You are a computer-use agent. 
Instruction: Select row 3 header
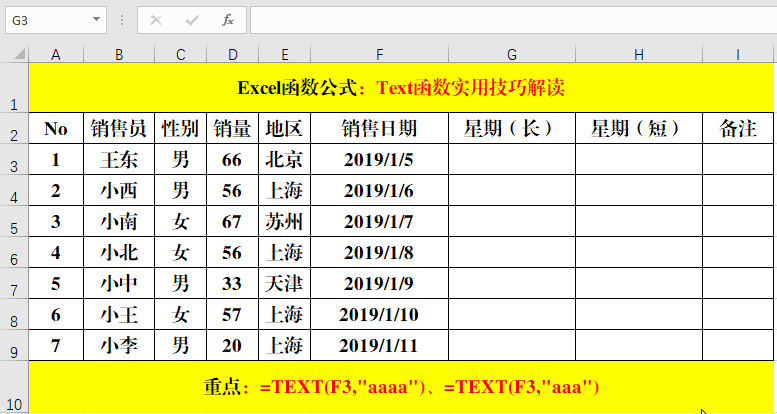[14, 159]
